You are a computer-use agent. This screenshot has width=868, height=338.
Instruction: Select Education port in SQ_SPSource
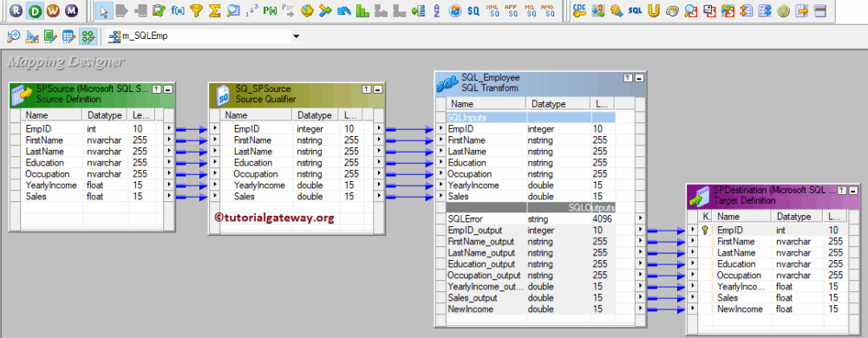coord(297,163)
